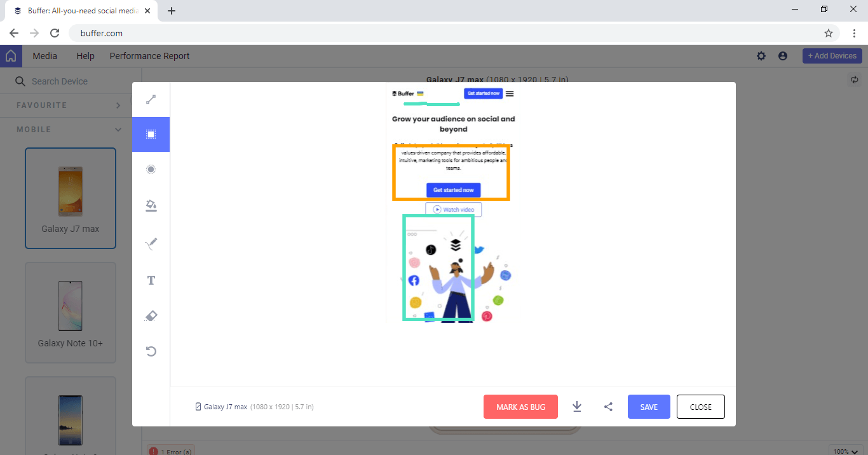Collapse the MOBILE device section
Image resolution: width=868 pixels, height=455 pixels.
pyautogui.click(x=118, y=129)
